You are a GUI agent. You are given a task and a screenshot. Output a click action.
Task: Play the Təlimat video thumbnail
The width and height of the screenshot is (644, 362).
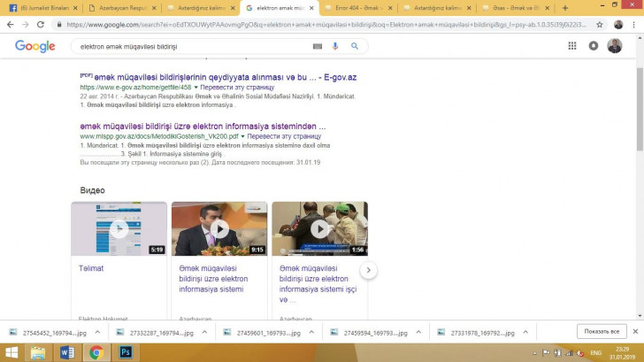(119, 229)
